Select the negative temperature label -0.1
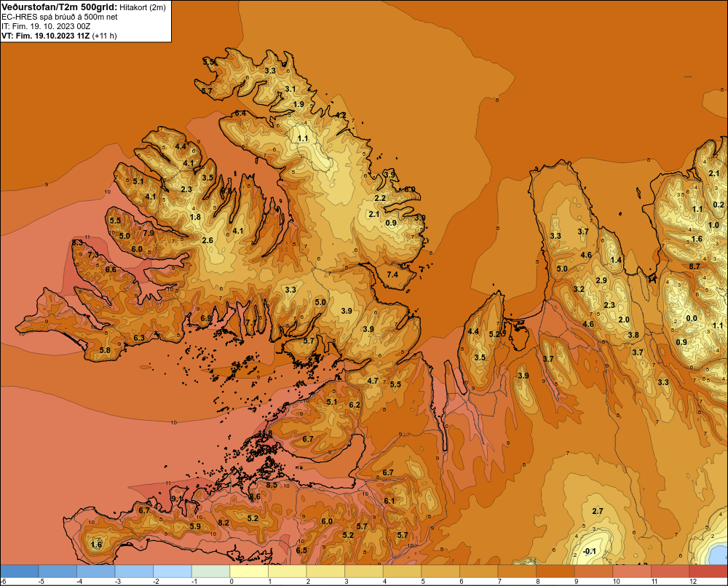The width and height of the screenshot is (728, 586). (x=589, y=551)
